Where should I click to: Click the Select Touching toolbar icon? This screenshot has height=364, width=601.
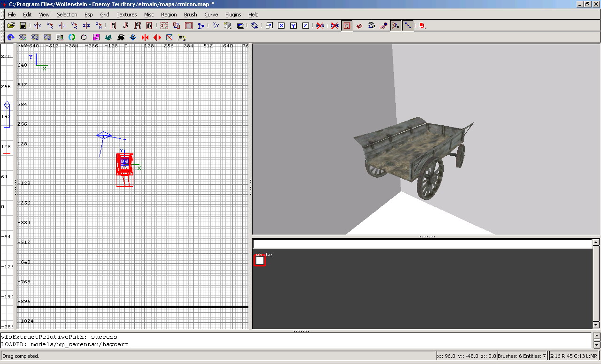click(x=126, y=25)
